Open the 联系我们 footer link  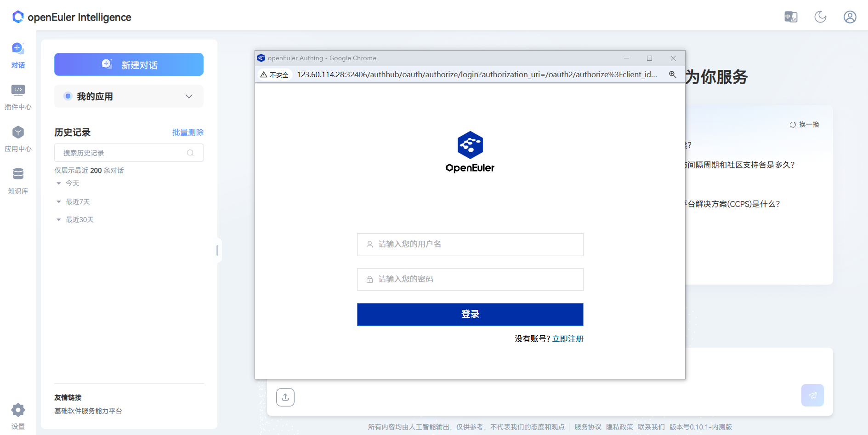click(651, 427)
